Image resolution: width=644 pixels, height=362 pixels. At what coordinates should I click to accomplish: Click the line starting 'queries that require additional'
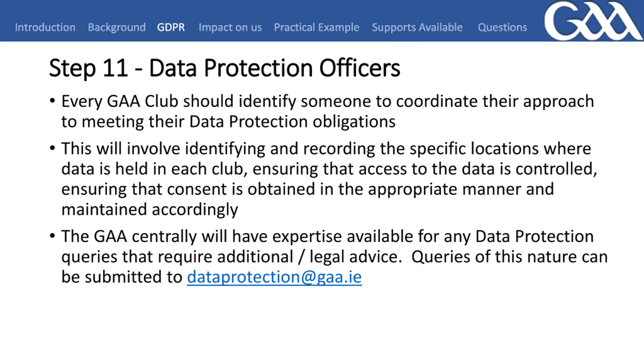334,257
